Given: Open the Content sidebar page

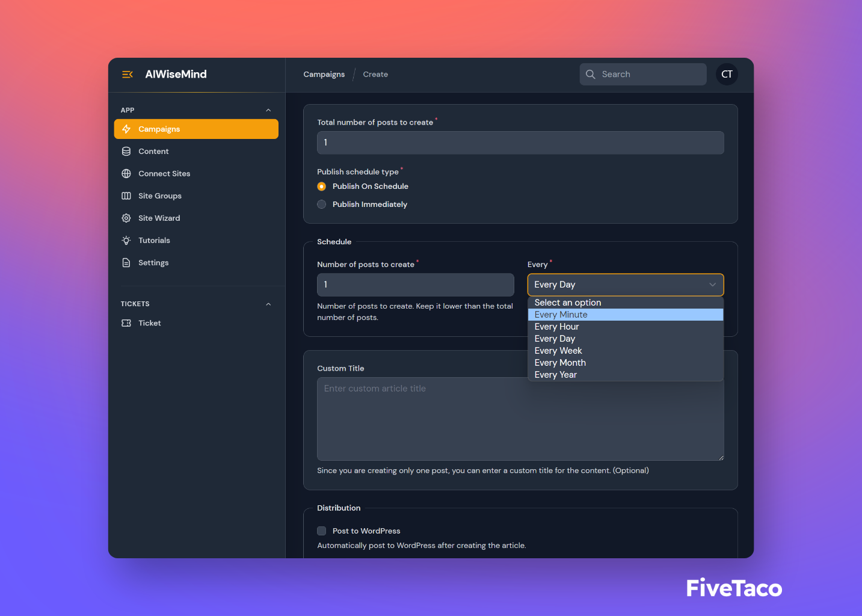Looking at the screenshot, I should click(196, 152).
